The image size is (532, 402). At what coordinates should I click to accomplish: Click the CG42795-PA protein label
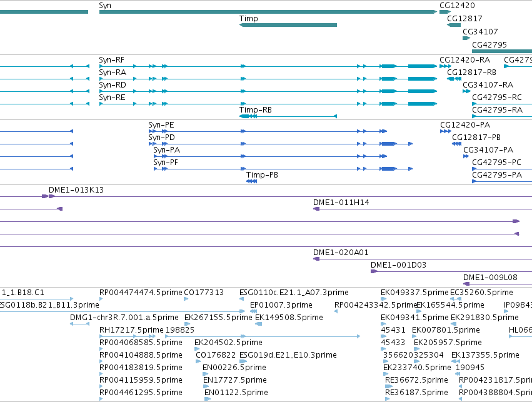coord(497,175)
